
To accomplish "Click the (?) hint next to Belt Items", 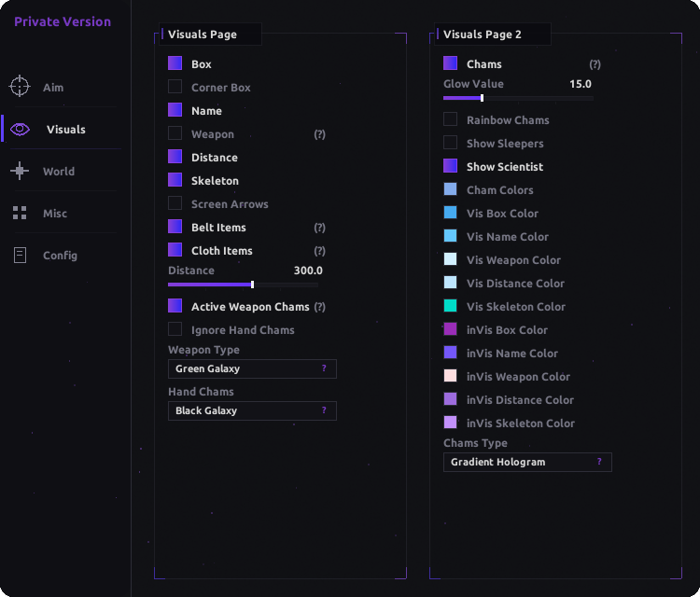I will pos(319,228).
